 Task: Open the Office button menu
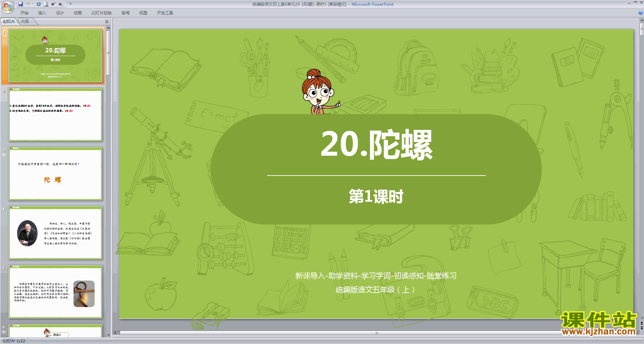tap(7, 7)
